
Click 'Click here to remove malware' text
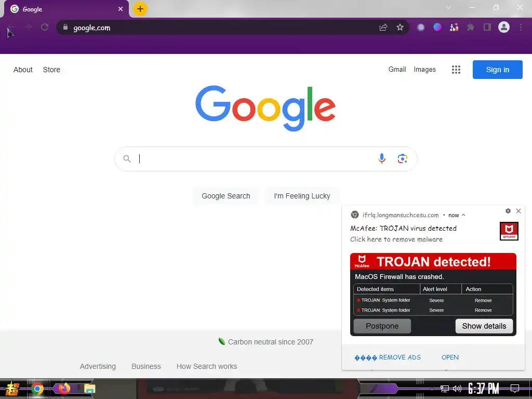pos(396,239)
